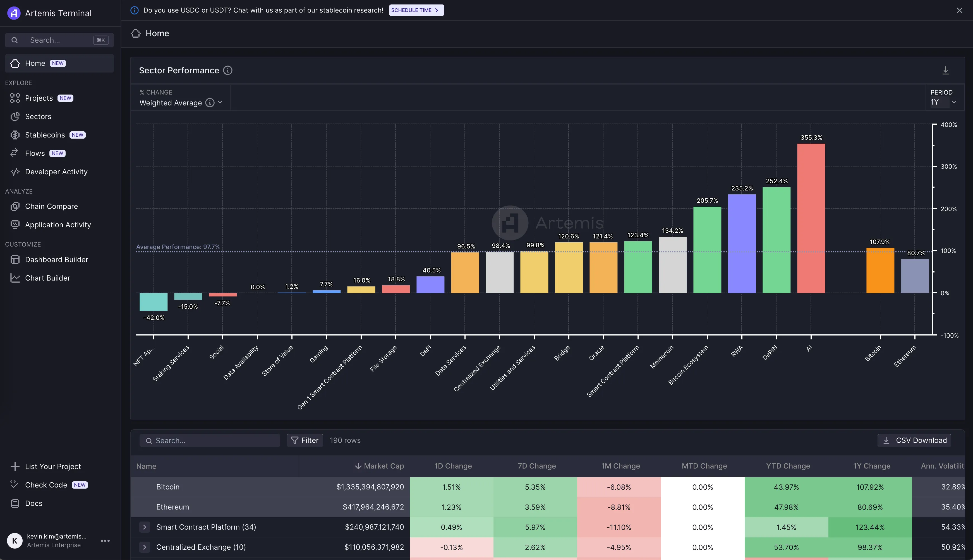
Task: Click the Weighted Average info icon
Action: pyautogui.click(x=210, y=103)
